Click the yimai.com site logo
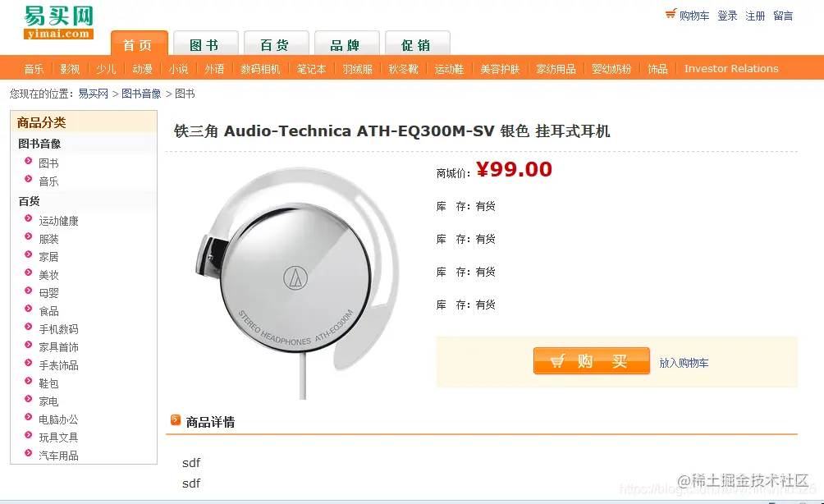The height and width of the screenshot is (504, 824). pyautogui.click(x=58, y=22)
